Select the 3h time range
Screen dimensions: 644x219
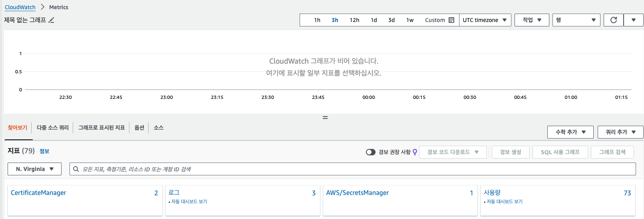(335, 20)
